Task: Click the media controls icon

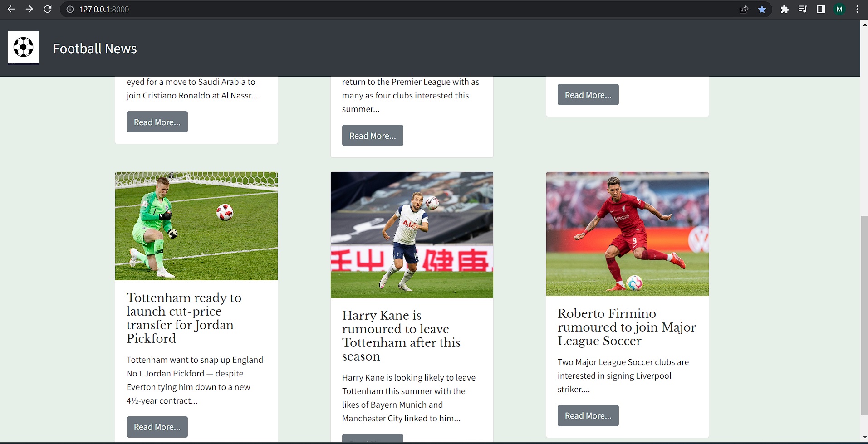Action: pyautogui.click(x=803, y=9)
